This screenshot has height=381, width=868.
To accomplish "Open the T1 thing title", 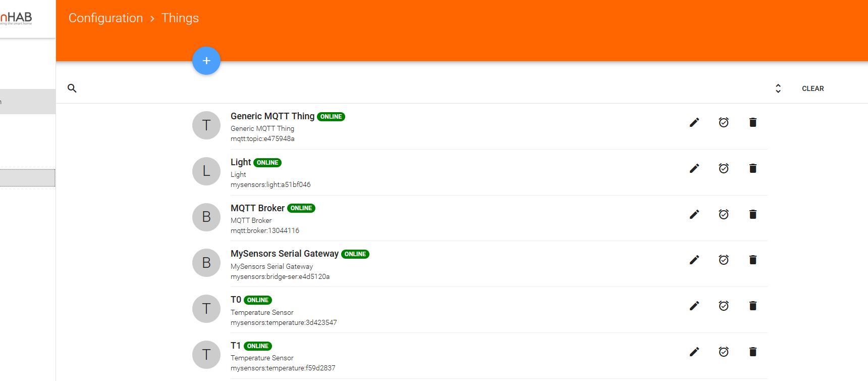I will 236,346.
